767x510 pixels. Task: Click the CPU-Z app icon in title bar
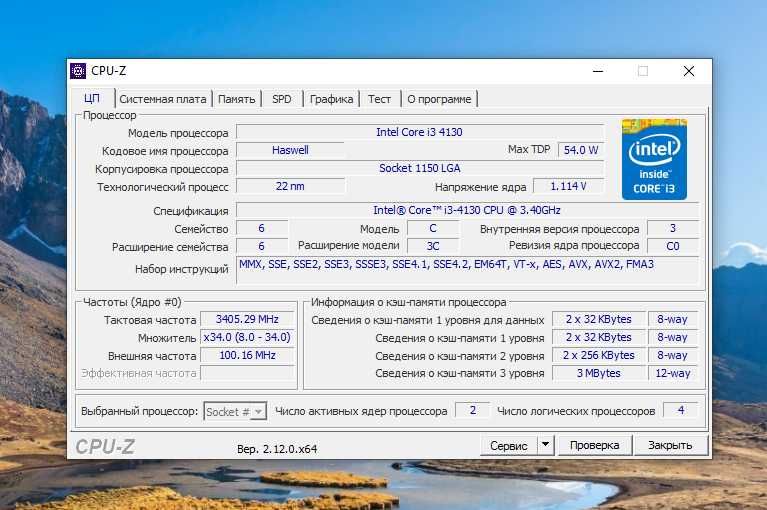pos(78,71)
